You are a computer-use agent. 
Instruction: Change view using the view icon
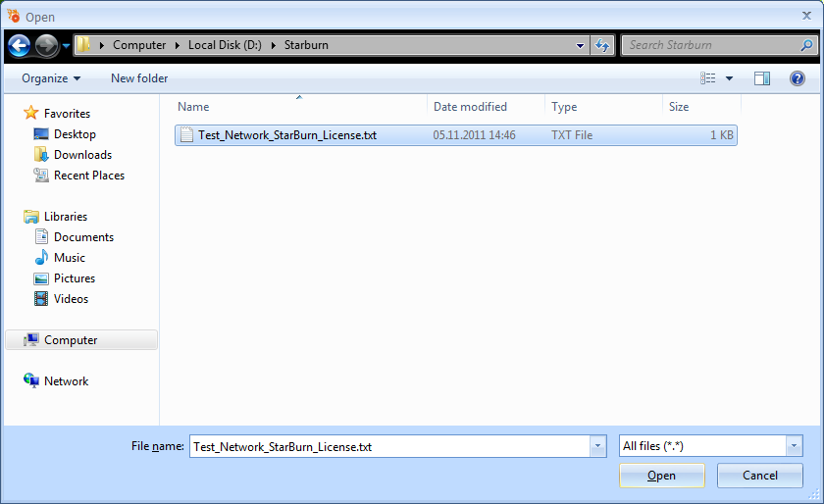[708, 78]
